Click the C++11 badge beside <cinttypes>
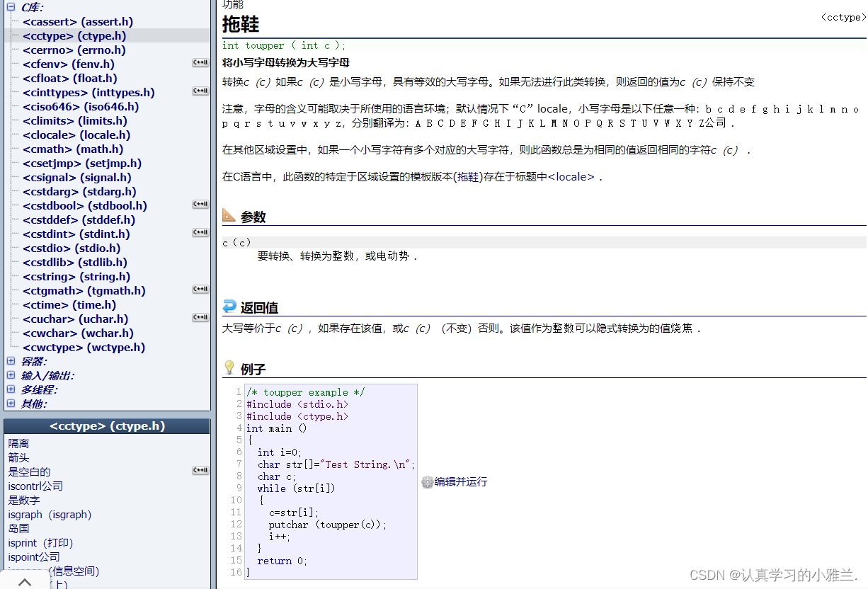The width and height of the screenshot is (868, 589). tap(200, 91)
